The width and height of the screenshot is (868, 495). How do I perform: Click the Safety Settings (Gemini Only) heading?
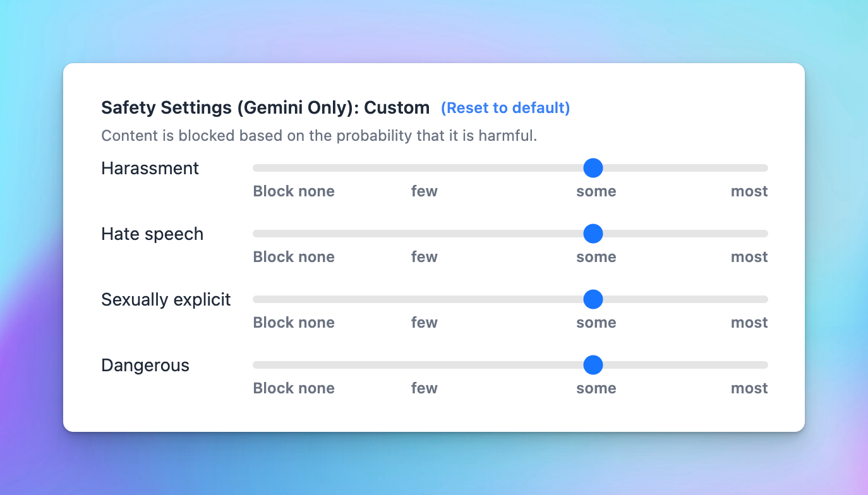pyautogui.click(x=265, y=108)
